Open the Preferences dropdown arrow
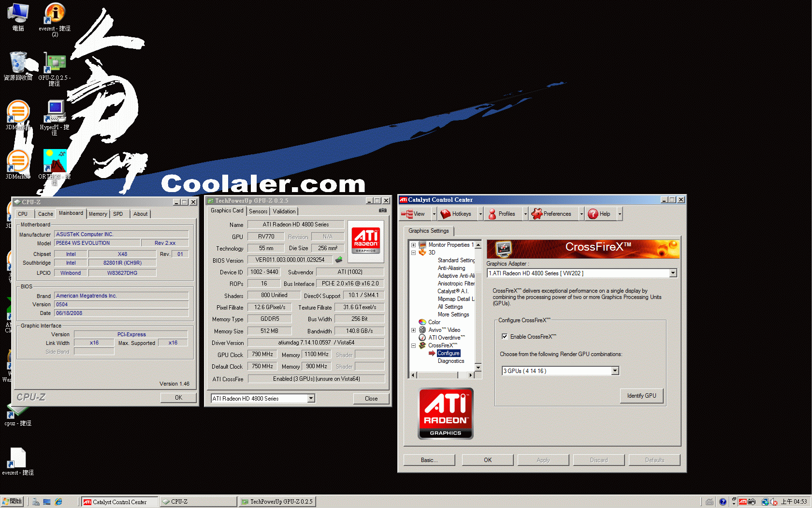812x508 pixels. tap(581, 214)
